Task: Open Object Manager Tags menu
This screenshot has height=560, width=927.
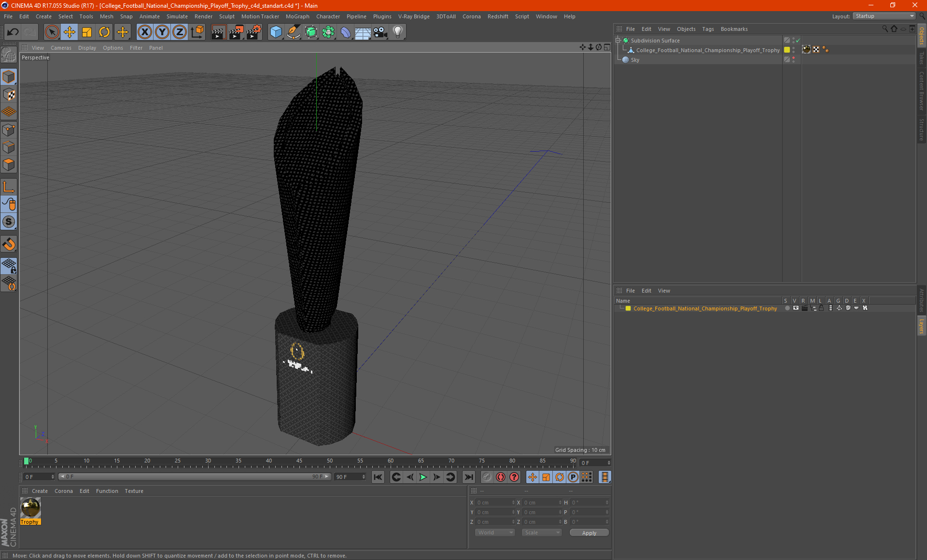Action: [x=708, y=29]
